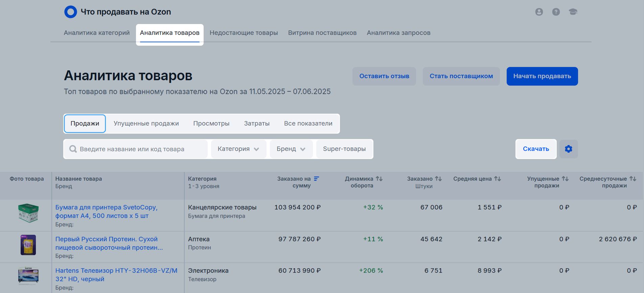Click the 103 954 200 ₽ value
Screen dimensions: 644x293
[298, 207]
